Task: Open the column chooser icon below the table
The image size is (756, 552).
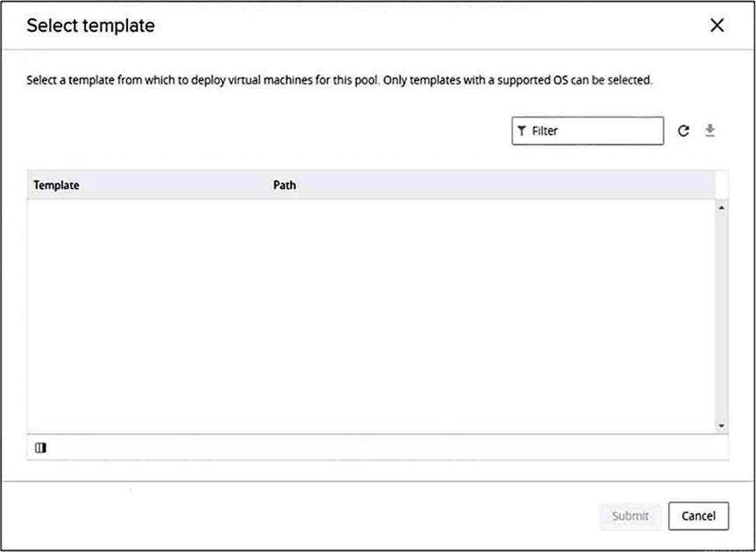Action: click(x=40, y=447)
